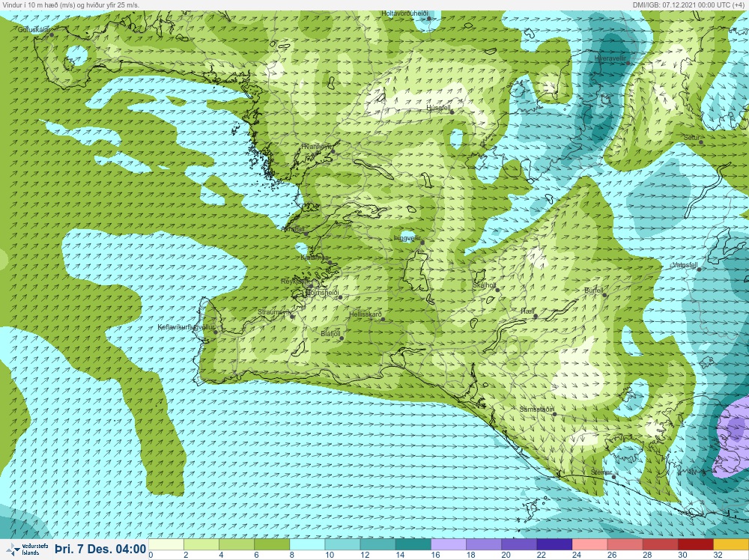Click the Straumsvík station label
This screenshot has height=560, width=749.
coord(274,312)
